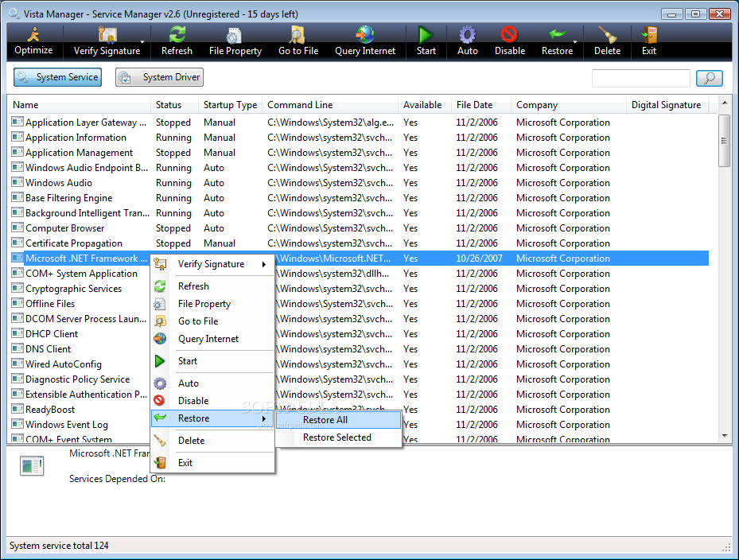The image size is (739, 560).
Task: Sort by the Name column header
Action: click(79, 105)
